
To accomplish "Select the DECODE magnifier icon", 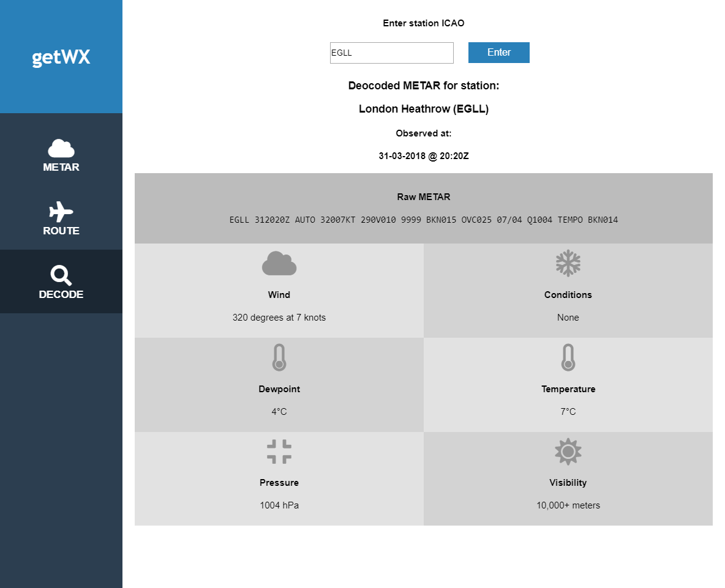I will point(61,276).
